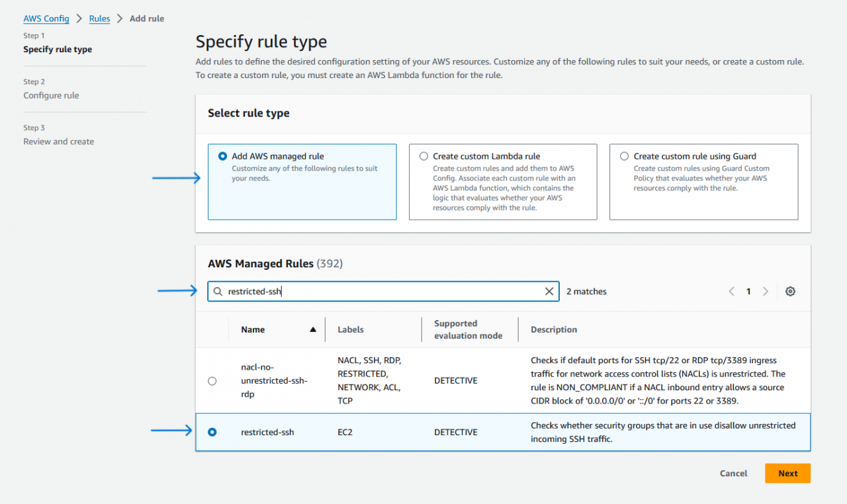The height and width of the screenshot is (504, 847).
Task: Open Step 2 Configure rule
Action: point(51,95)
